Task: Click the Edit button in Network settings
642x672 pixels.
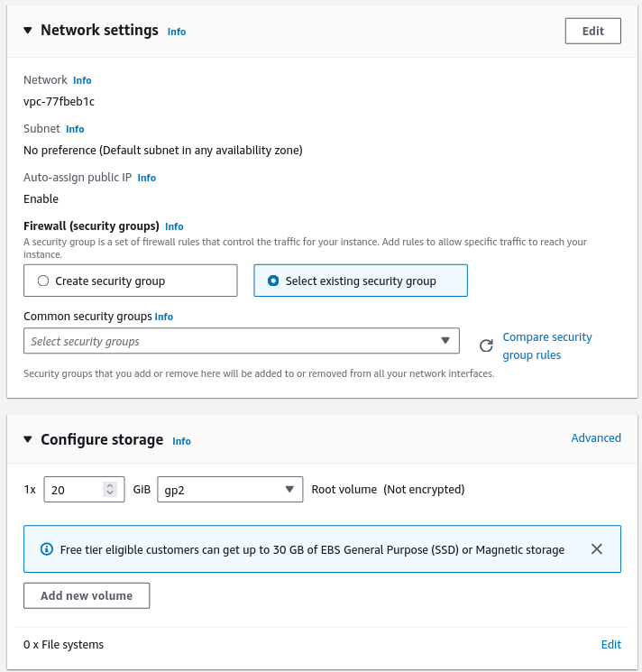Action: (x=592, y=31)
